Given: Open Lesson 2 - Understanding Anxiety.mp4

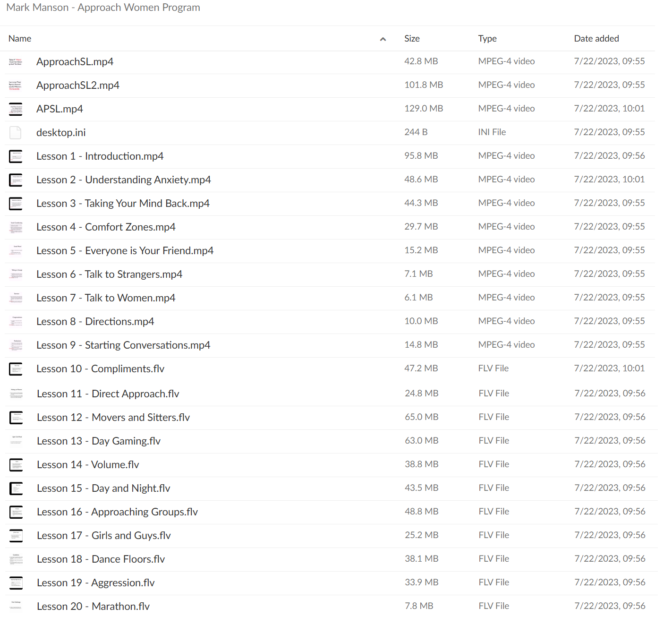Looking at the screenshot, I should 124,180.
